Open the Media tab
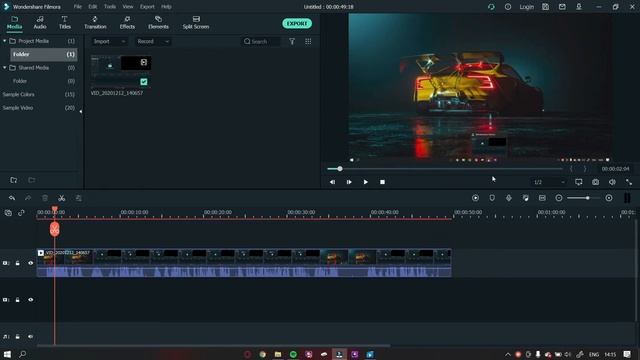This screenshot has height=360, width=640. 14,23
